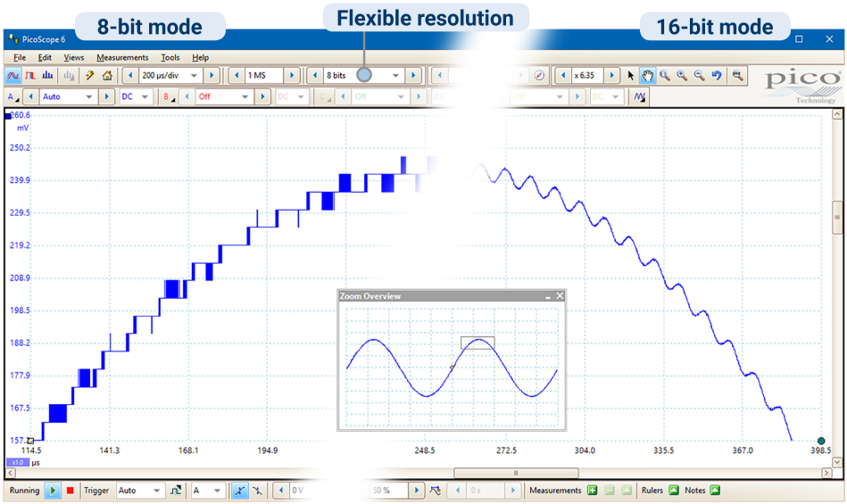Click the horizontal scrollbar thumb
This screenshot has width=847, height=504.
coord(514,473)
